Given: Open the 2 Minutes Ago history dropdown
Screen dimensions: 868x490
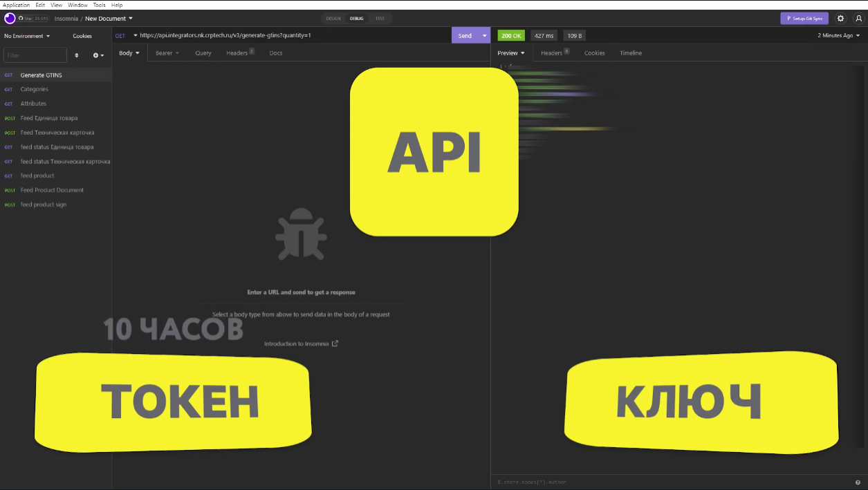Looking at the screenshot, I should pos(838,35).
